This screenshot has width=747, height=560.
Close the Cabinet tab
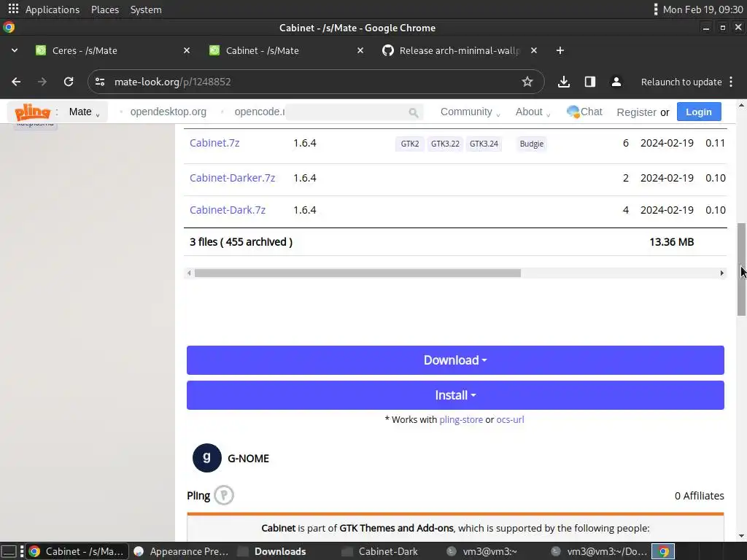click(360, 50)
